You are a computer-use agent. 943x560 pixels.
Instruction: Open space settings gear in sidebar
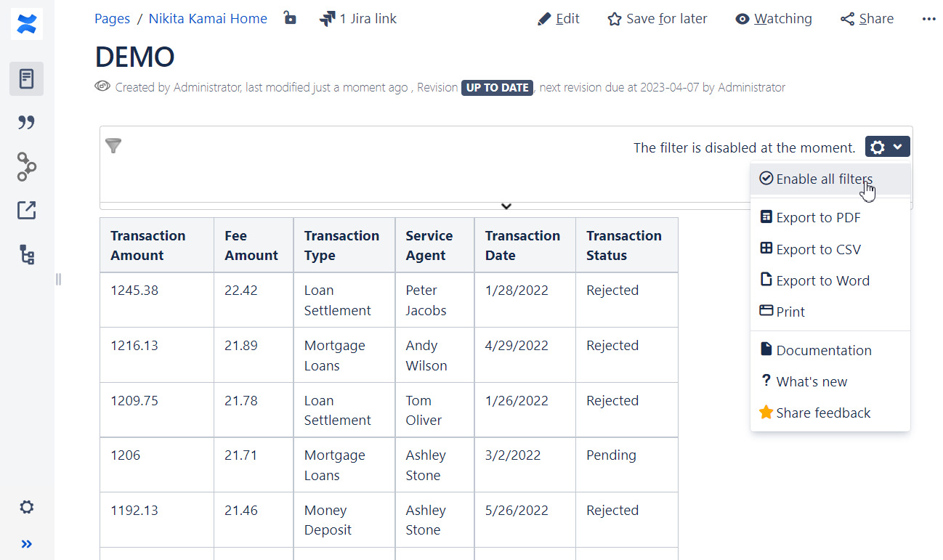coord(27,507)
